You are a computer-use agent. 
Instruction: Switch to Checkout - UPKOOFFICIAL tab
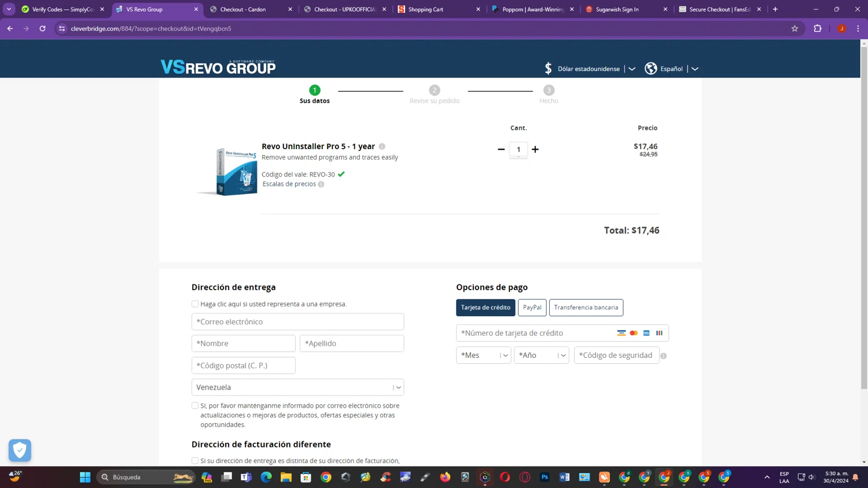coord(344,9)
